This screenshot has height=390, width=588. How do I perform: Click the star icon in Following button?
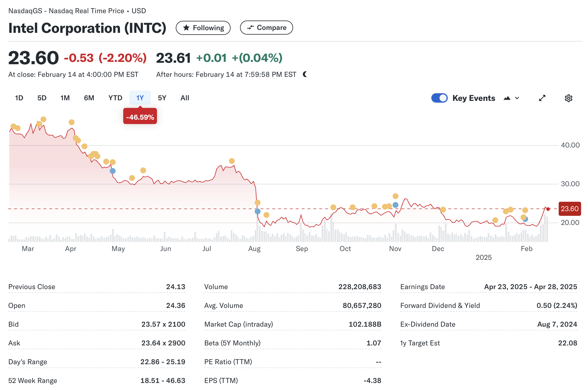coord(186,28)
